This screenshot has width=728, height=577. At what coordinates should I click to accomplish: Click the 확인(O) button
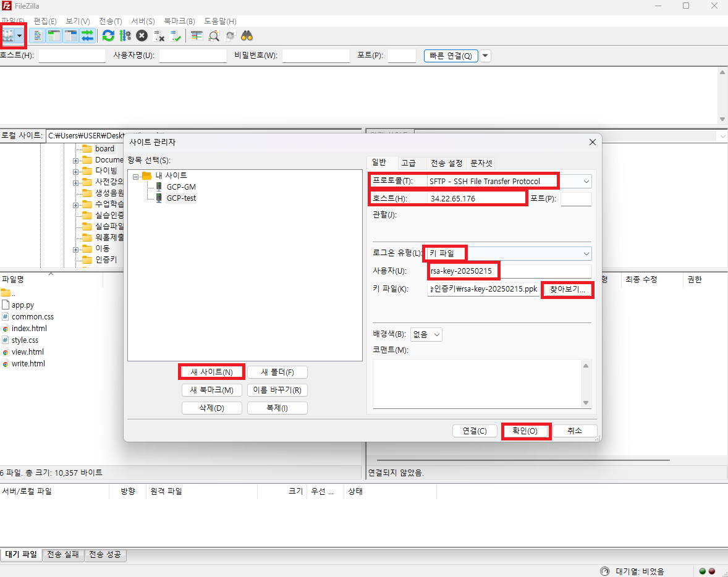coord(525,431)
